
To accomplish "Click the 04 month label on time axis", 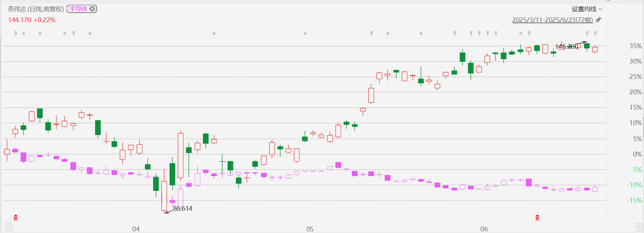I will (x=136, y=229).
